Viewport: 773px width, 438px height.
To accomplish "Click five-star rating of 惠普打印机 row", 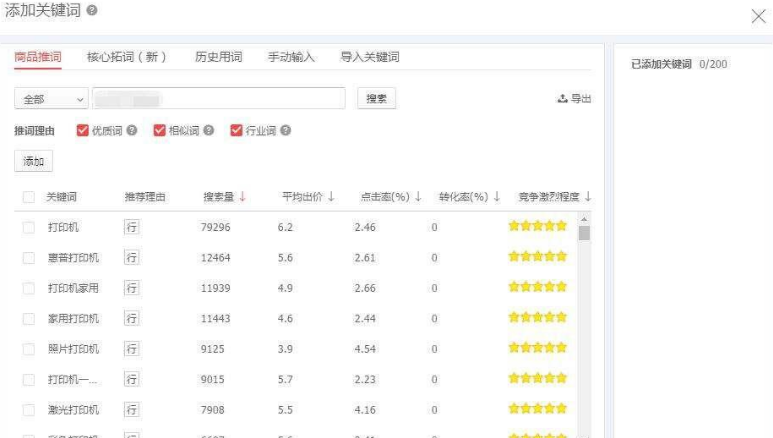I will (537, 257).
